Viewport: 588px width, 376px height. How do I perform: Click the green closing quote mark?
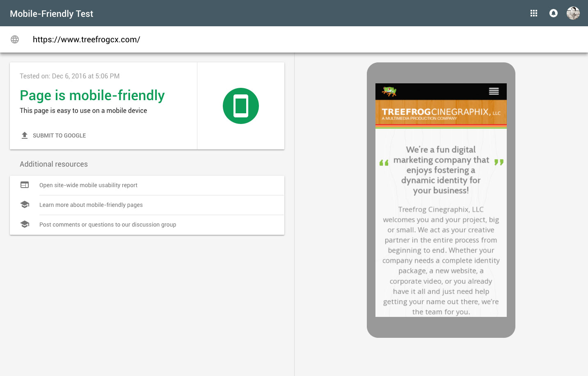tap(499, 162)
